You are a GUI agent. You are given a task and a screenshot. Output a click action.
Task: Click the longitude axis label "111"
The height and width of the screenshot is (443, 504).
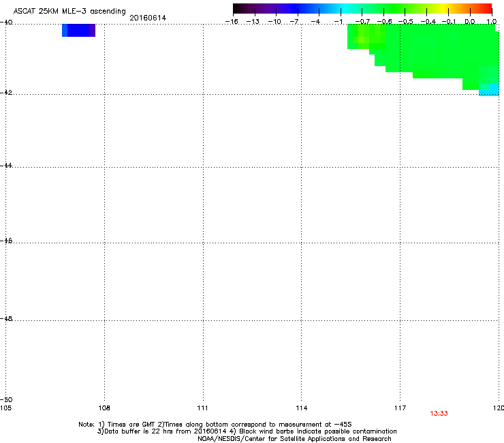(x=202, y=408)
